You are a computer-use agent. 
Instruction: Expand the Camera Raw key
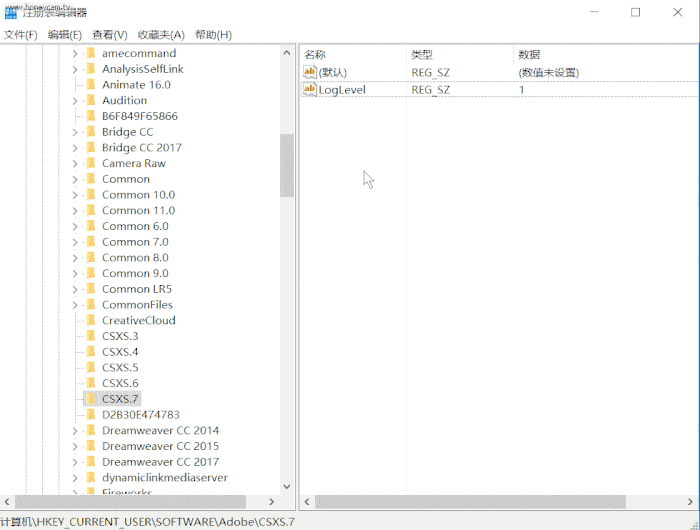(x=75, y=163)
